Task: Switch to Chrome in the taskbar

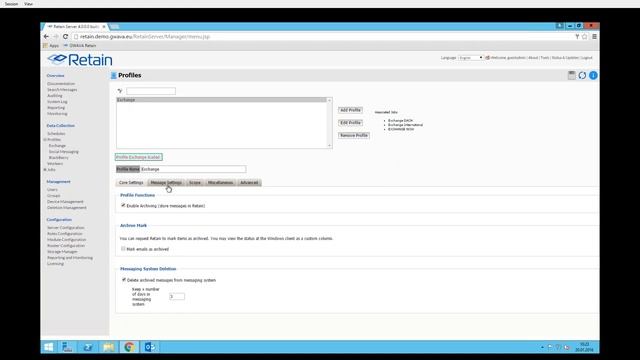Action: [x=129, y=347]
